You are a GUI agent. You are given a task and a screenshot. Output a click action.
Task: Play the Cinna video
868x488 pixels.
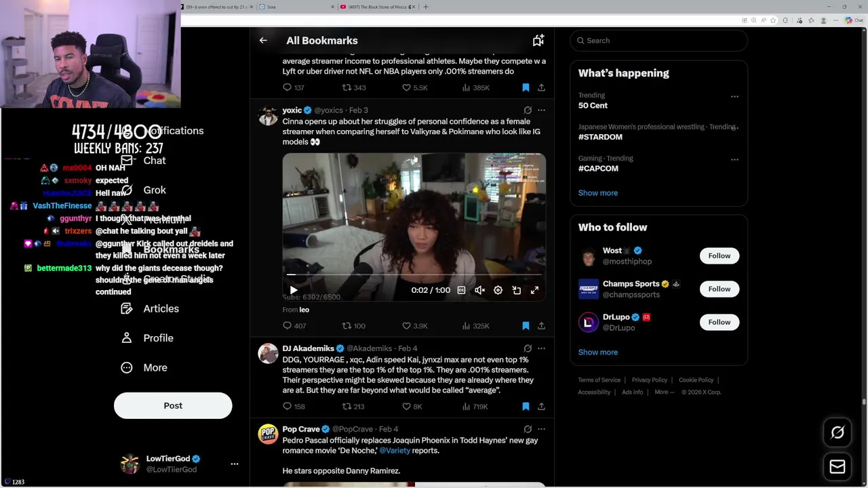pyautogui.click(x=294, y=290)
